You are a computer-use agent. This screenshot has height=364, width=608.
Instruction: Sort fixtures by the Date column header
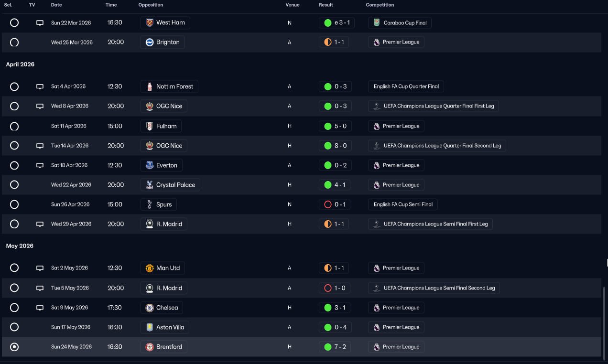click(x=56, y=5)
